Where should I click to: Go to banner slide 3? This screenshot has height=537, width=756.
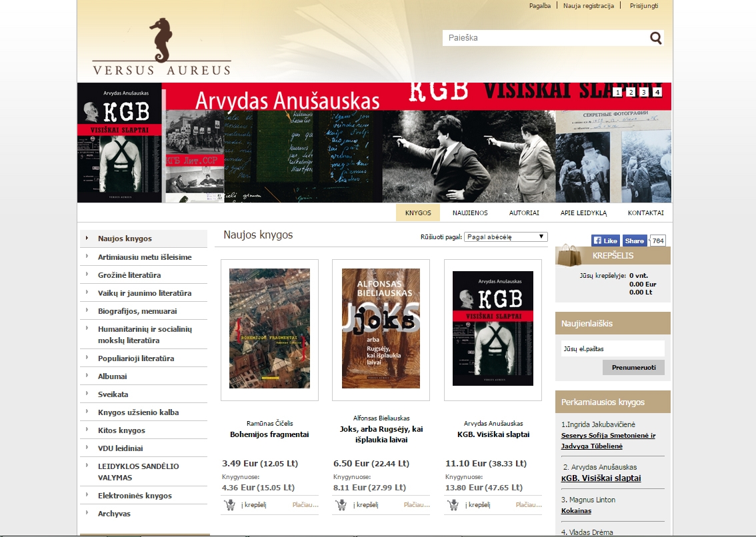(643, 92)
